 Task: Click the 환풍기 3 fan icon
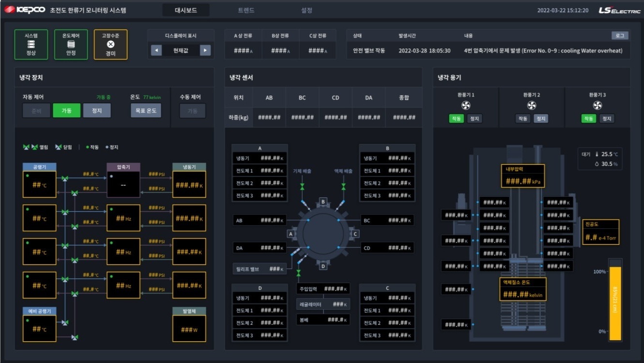598,105
